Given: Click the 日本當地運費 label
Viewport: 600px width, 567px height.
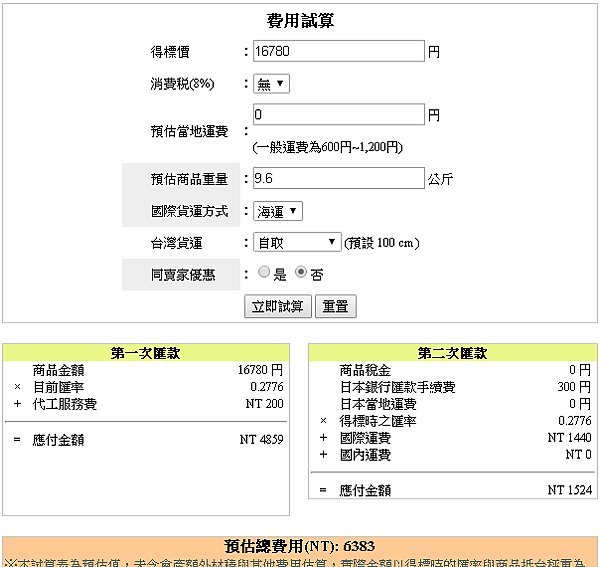Looking at the screenshot, I should pyautogui.click(x=378, y=404).
